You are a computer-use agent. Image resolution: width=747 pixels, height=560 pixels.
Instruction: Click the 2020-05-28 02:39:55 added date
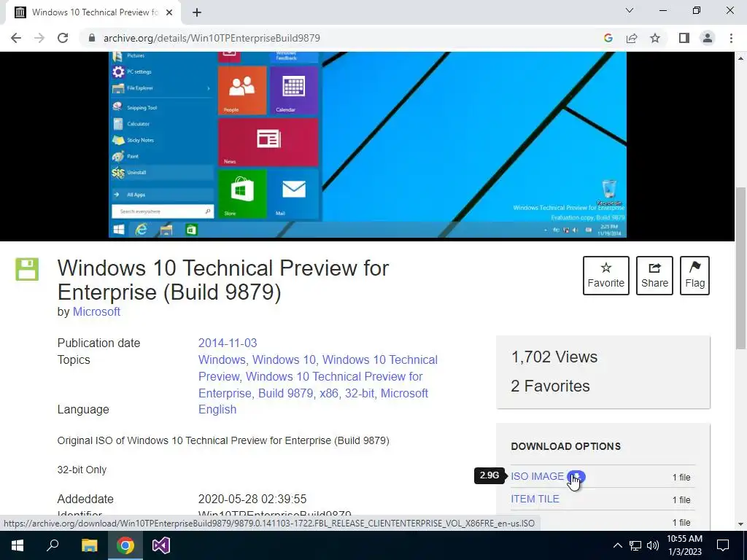click(x=252, y=499)
